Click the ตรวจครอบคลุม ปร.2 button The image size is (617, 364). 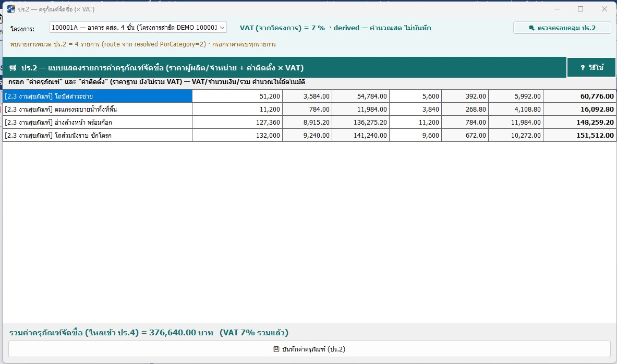tap(562, 28)
